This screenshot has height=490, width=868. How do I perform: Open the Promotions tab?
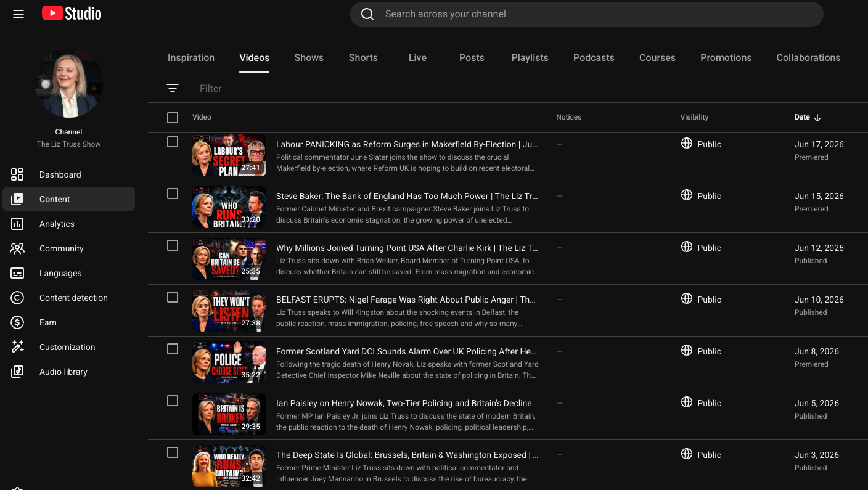pyautogui.click(x=726, y=57)
